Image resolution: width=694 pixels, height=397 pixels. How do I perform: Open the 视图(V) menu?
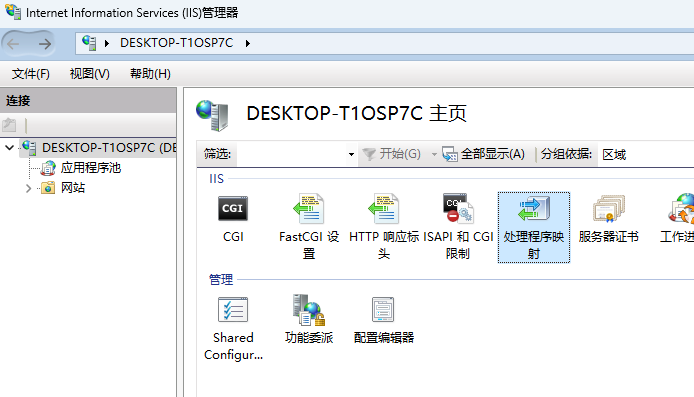89,73
